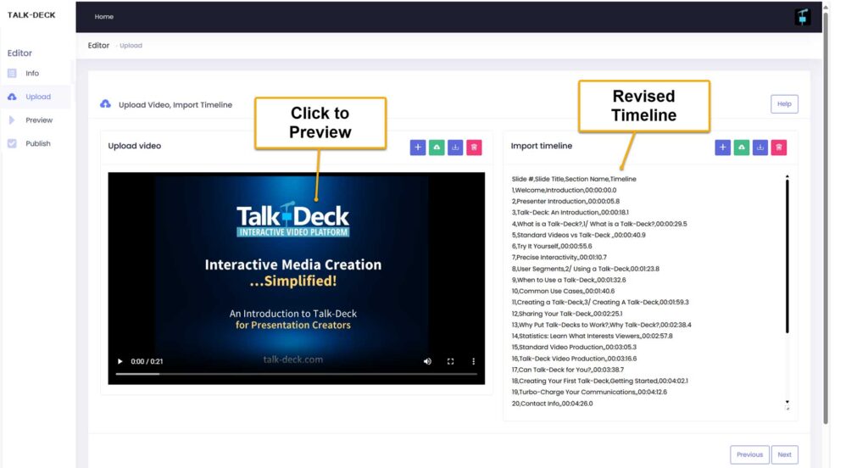
Task: Open the Publish editor section
Action: (x=37, y=143)
